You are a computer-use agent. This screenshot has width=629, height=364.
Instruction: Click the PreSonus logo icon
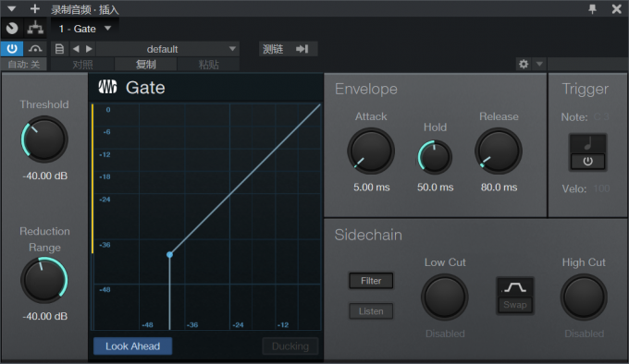point(107,87)
